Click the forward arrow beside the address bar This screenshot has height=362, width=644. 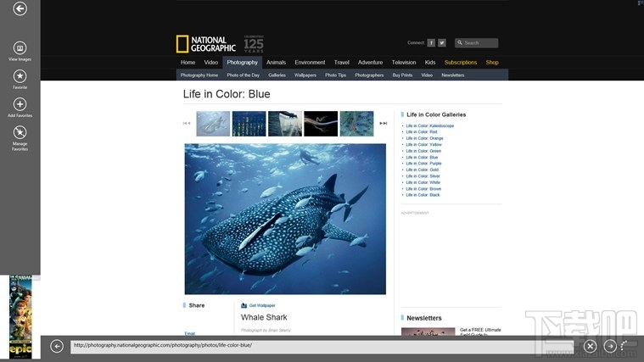[x=610, y=347]
